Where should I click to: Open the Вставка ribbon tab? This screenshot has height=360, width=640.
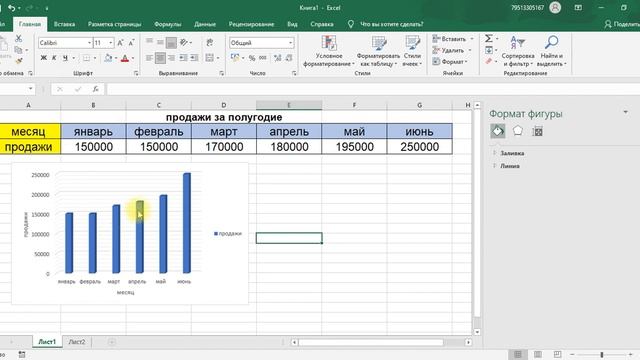(64, 24)
